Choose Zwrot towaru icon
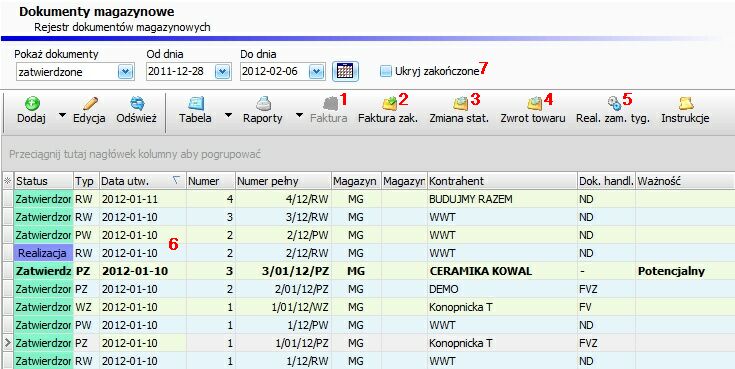Screen dimensions: 735x369 click(533, 103)
